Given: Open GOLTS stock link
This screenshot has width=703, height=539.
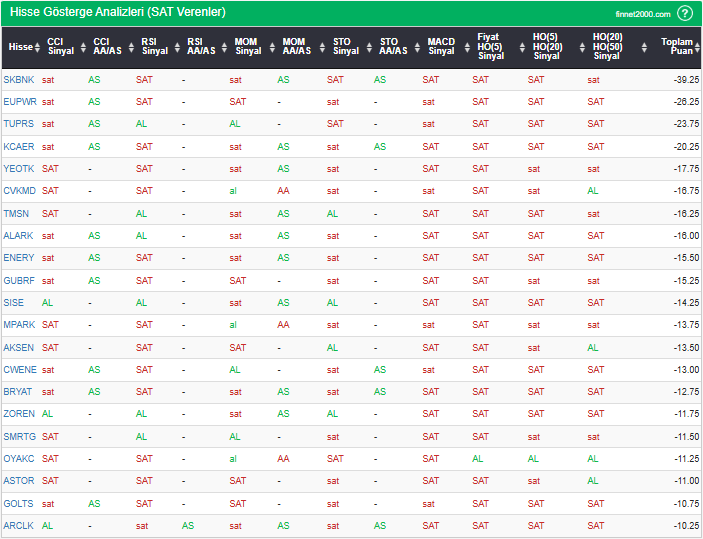Looking at the screenshot, I should [x=18, y=504].
